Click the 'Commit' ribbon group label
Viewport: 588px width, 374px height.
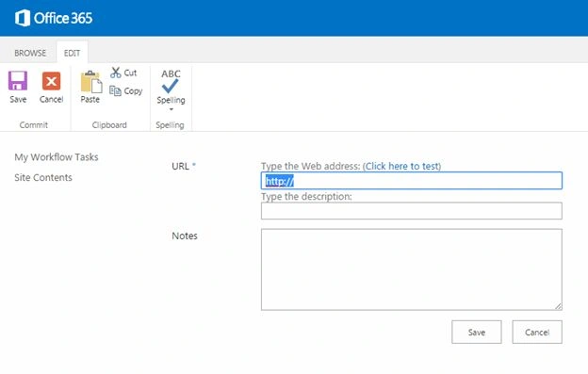[x=34, y=124]
